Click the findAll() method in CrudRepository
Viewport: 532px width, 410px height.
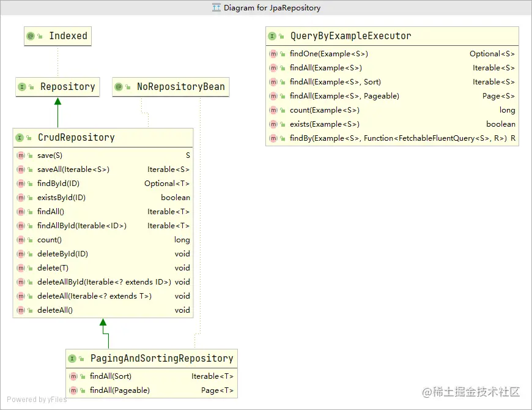pos(51,212)
